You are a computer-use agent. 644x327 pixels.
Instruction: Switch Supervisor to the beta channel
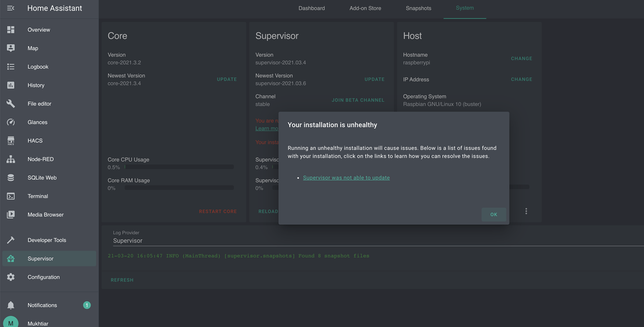click(358, 100)
